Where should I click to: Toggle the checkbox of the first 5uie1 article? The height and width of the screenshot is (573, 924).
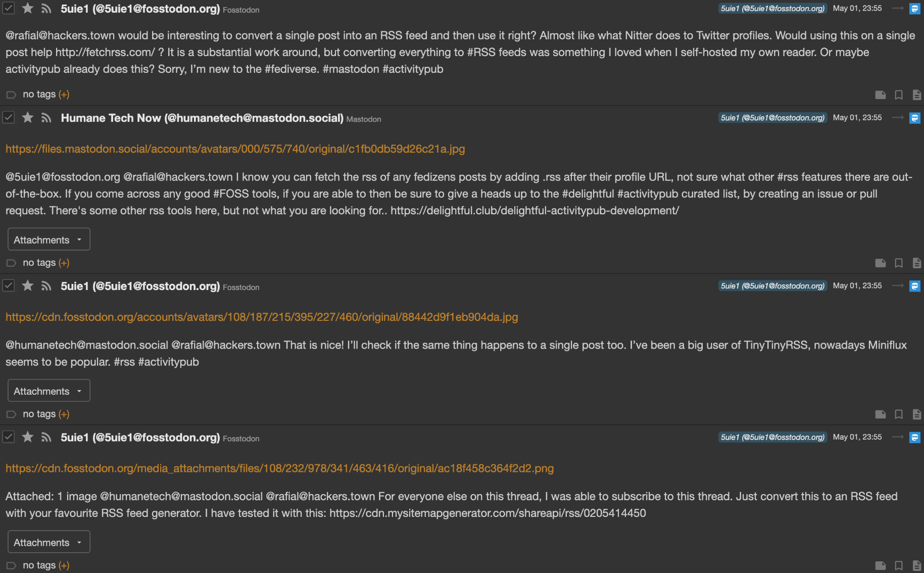[9, 9]
